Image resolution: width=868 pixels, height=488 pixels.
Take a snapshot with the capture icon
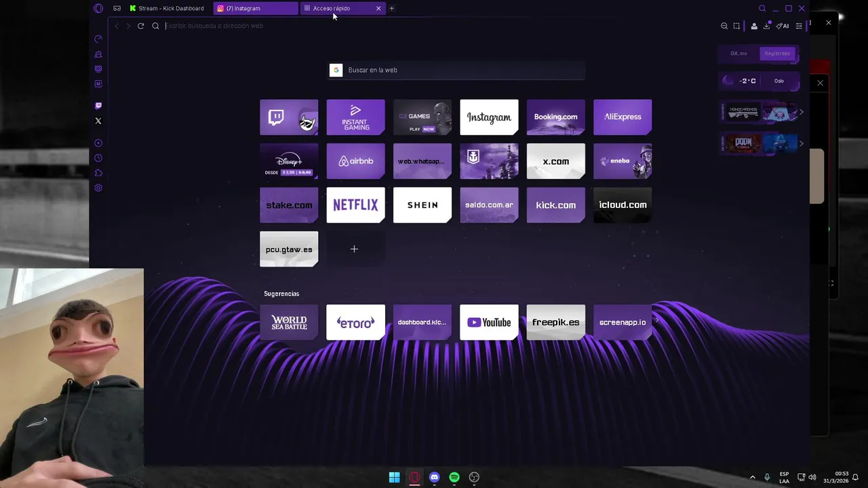click(x=736, y=26)
